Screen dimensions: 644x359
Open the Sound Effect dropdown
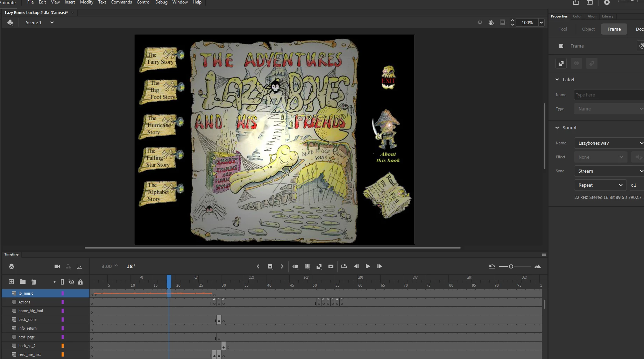(601, 157)
